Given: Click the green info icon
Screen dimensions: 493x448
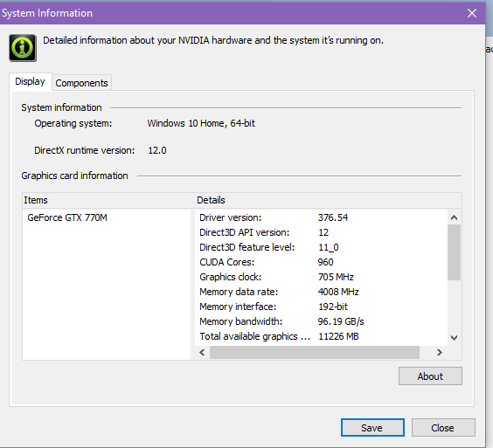Looking at the screenshot, I should pos(23,48).
